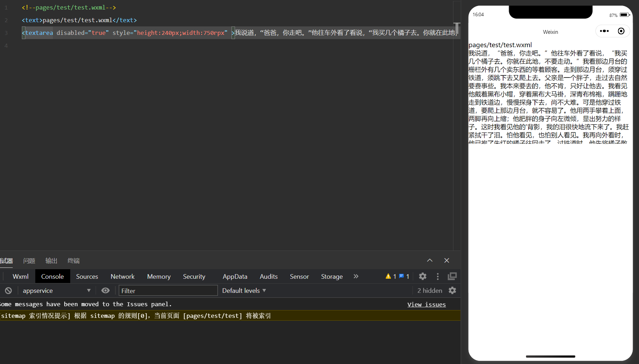Click the 2 hidden messages indicator
639x364 pixels.
pos(430,291)
